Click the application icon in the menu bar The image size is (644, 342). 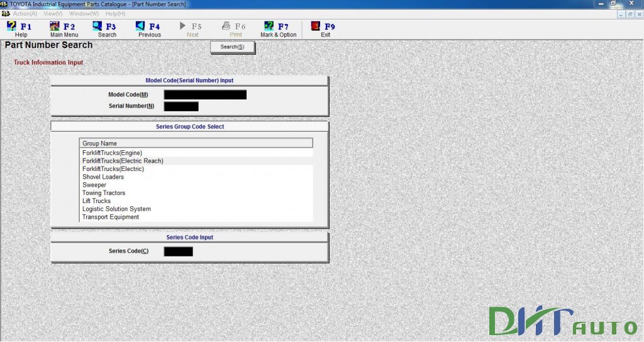(5, 14)
